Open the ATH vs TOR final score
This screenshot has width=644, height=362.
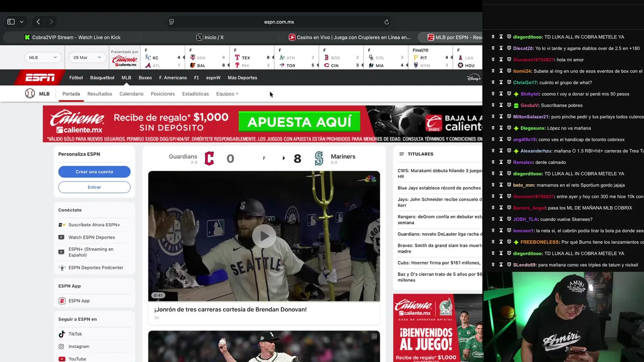point(296,58)
